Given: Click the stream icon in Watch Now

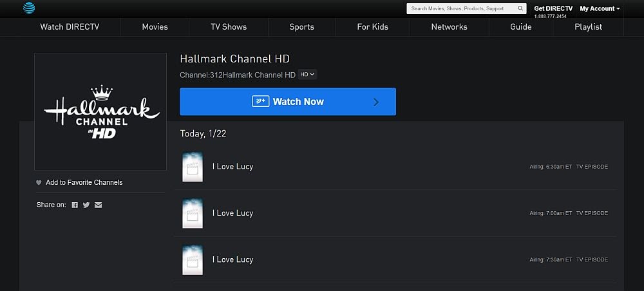Looking at the screenshot, I should point(260,101).
